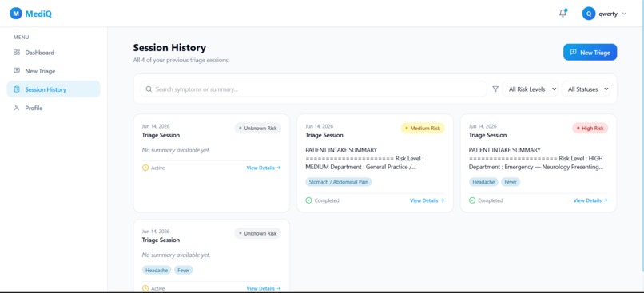Focus the Search symptoms or summary field
The width and height of the screenshot is (644, 293).
point(314,89)
